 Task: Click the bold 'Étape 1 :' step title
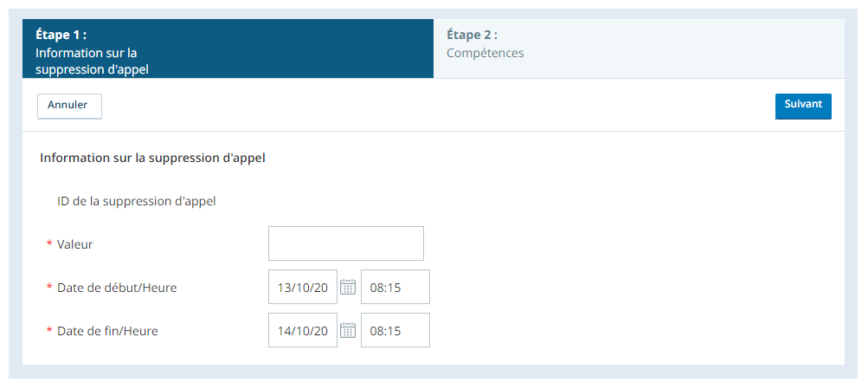(61, 35)
